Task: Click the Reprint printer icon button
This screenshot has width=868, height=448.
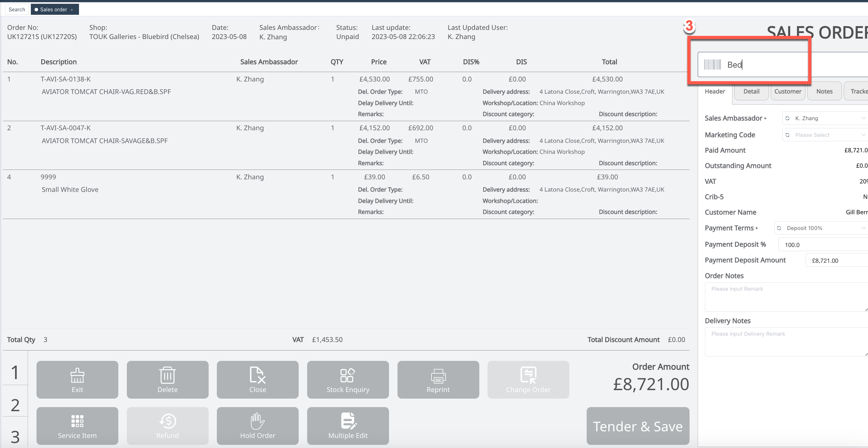Action: click(x=438, y=380)
